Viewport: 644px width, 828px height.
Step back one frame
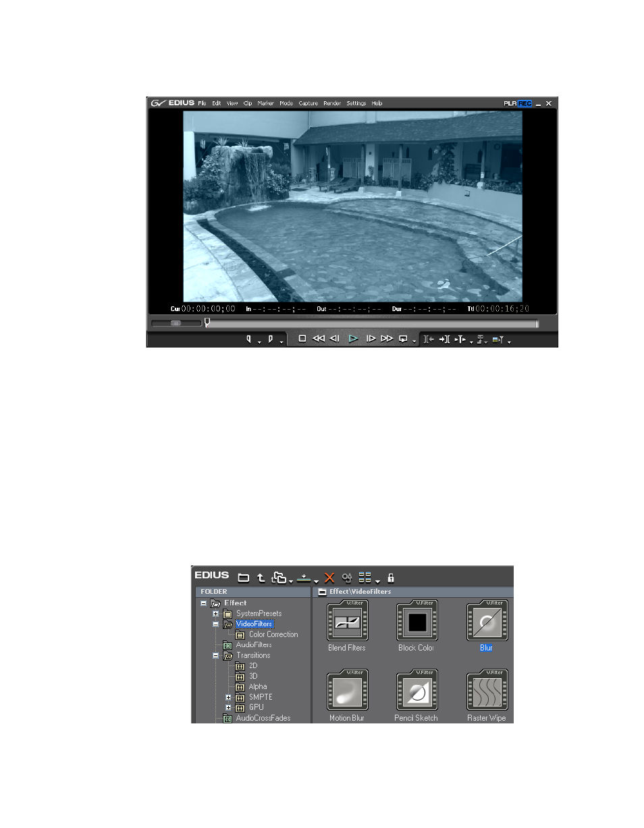[334, 339]
